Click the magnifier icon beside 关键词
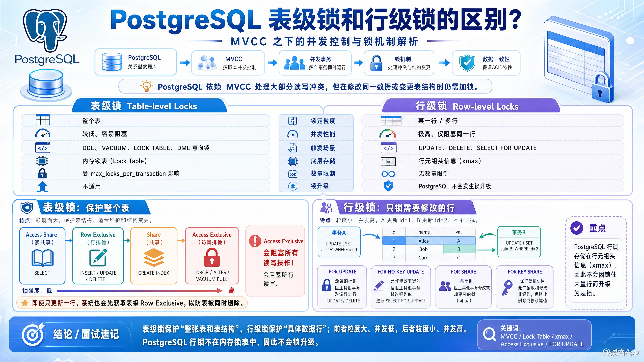644x362 pixels. pyautogui.click(x=490, y=334)
